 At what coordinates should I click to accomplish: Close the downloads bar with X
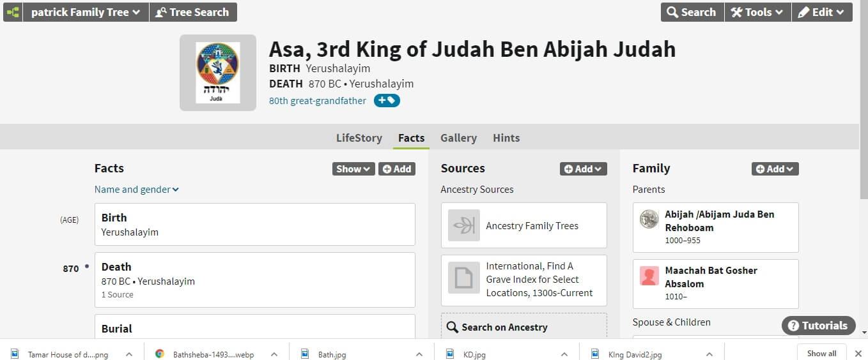[858, 354]
